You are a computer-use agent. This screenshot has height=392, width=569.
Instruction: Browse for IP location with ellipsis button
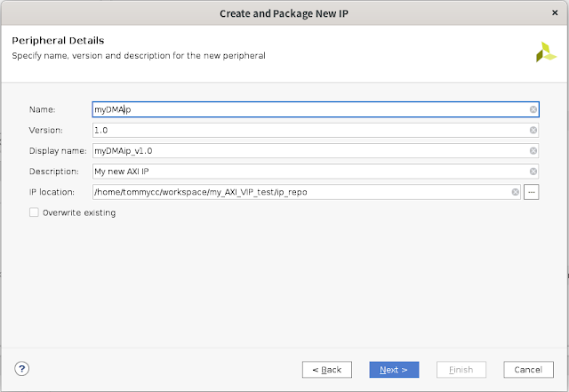[532, 192]
